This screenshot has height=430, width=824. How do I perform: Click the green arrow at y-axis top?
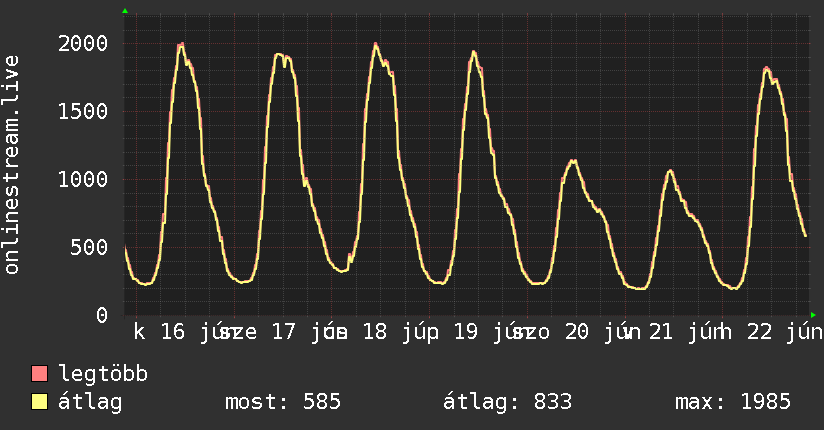click(x=125, y=11)
